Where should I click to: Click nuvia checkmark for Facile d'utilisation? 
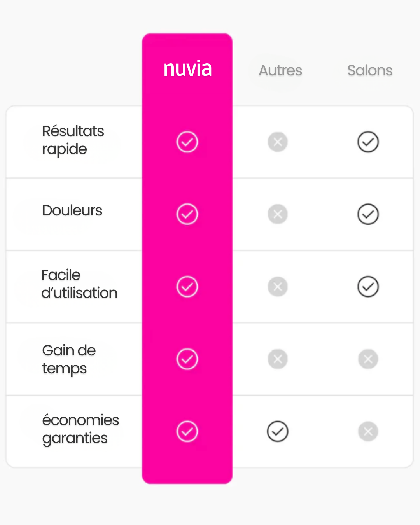(x=187, y=287)
